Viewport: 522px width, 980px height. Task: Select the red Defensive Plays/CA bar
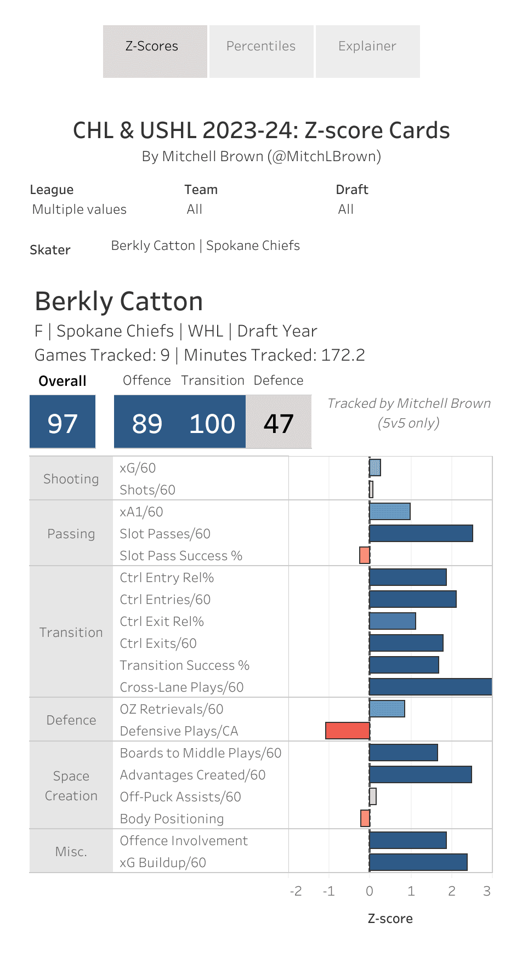pos(348,731)
